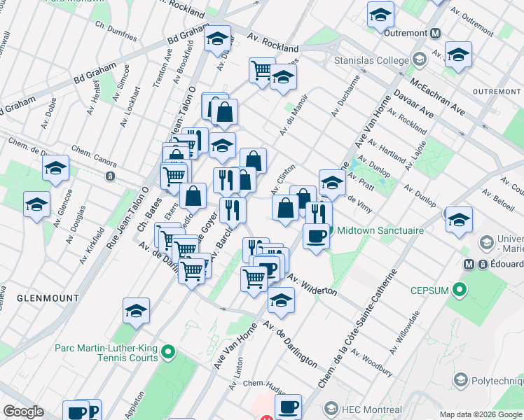The image size is (524, 420).
Task: Select the school marker by Av. Pratt
Action: point(332,185)
